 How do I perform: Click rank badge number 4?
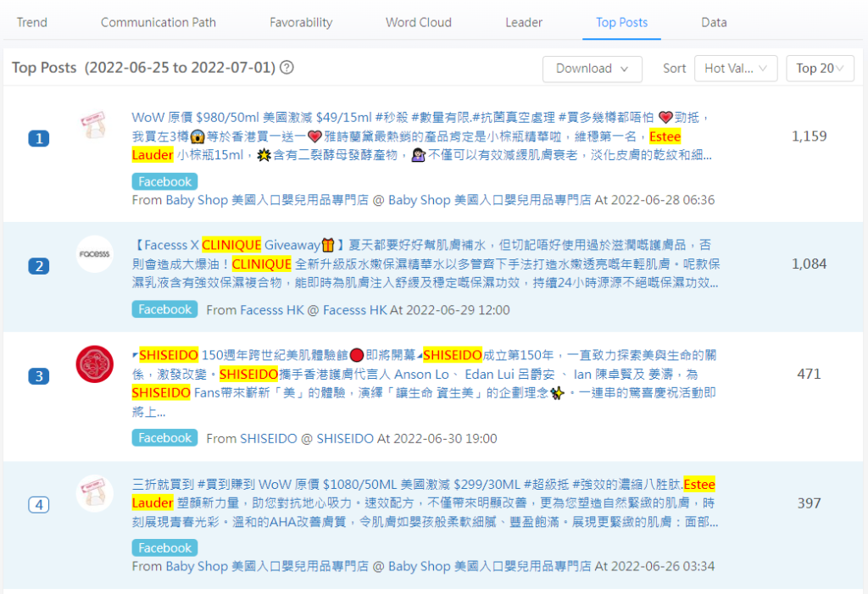click(39, 505)
